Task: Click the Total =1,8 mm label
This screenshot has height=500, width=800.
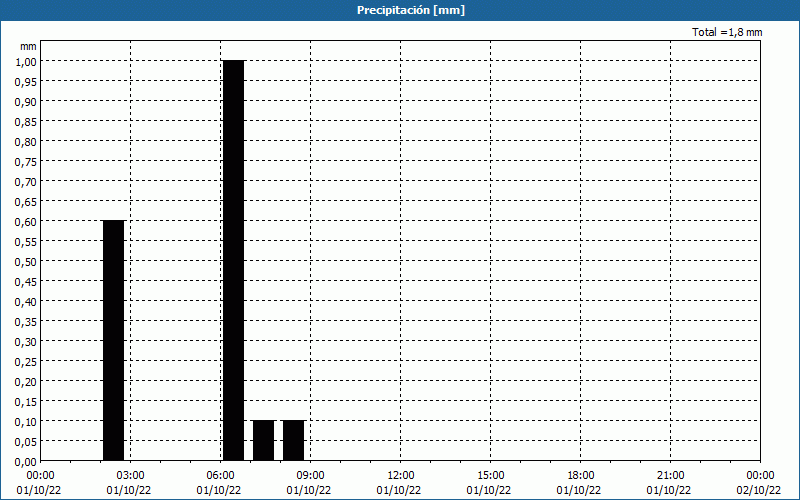Action: 727,32
